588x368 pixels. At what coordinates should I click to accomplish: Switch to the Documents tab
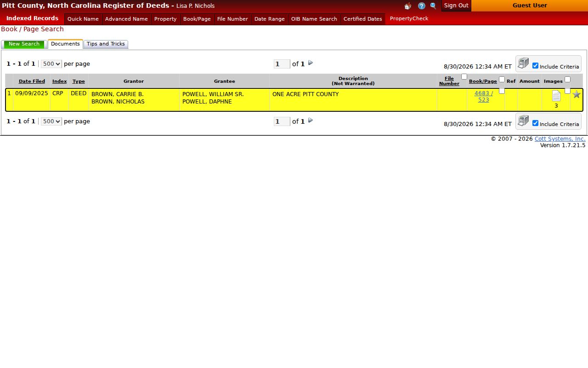(65, 44)
